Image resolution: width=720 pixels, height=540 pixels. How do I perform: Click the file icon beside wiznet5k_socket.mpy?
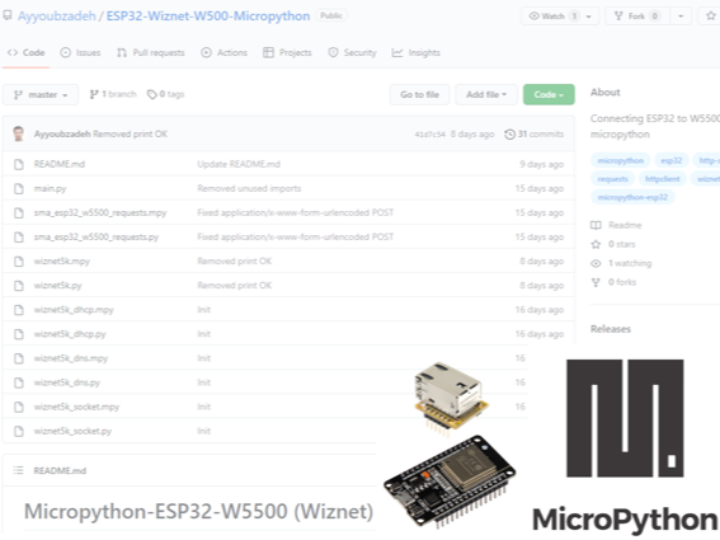coord(19,407)
